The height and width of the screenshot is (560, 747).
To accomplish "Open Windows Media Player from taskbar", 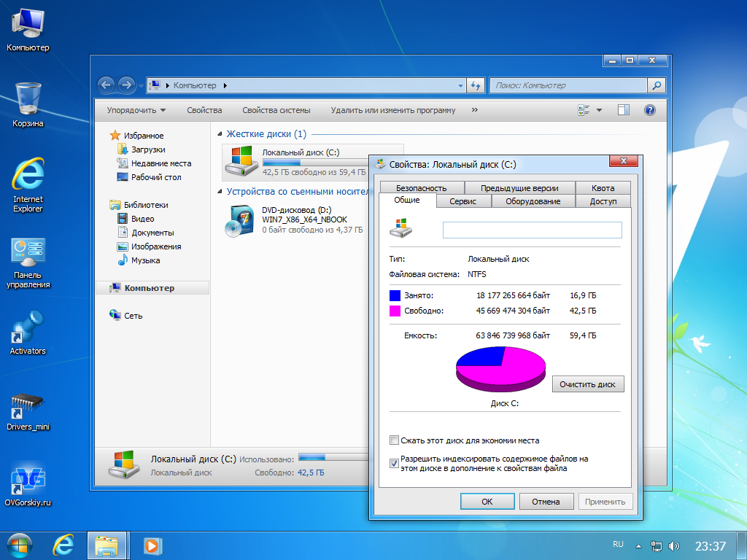I will click(152, 545).
